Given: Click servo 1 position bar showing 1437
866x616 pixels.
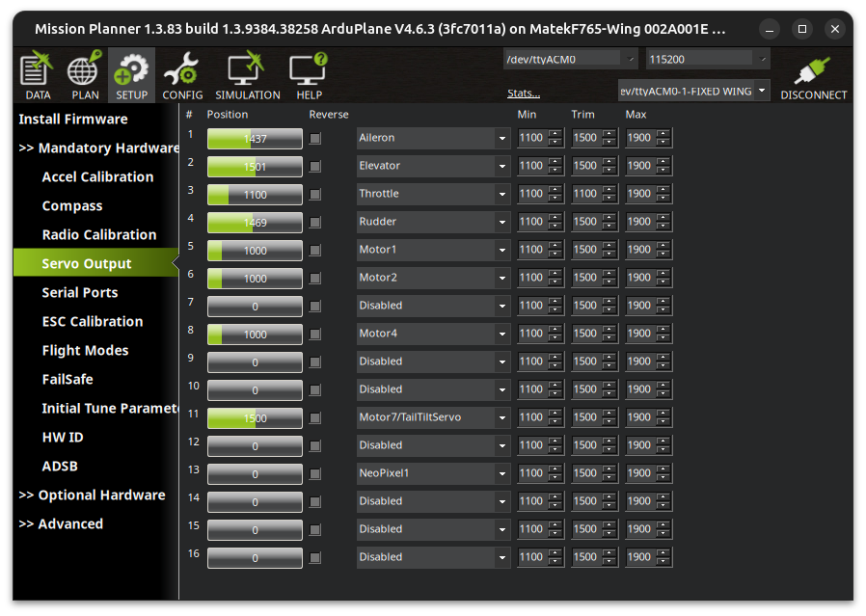Looking at the screenshot, I should (x=255, y=139).
